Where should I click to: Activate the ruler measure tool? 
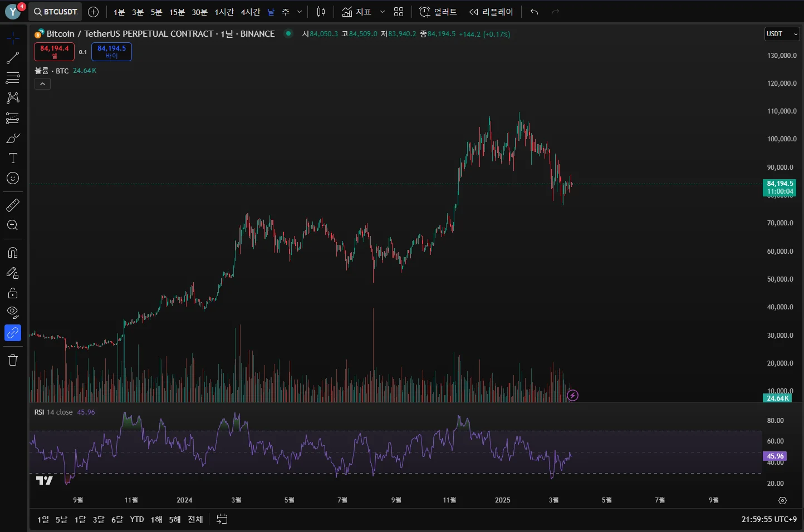pyautogui.click(x=13, y=205)
